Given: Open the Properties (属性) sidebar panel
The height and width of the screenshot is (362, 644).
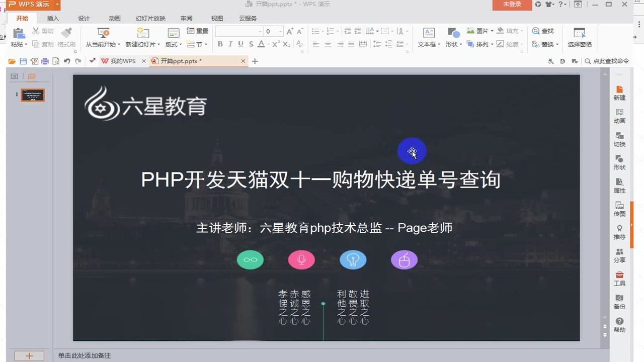Looking at the screenshot, I should (x=619, y=186).
